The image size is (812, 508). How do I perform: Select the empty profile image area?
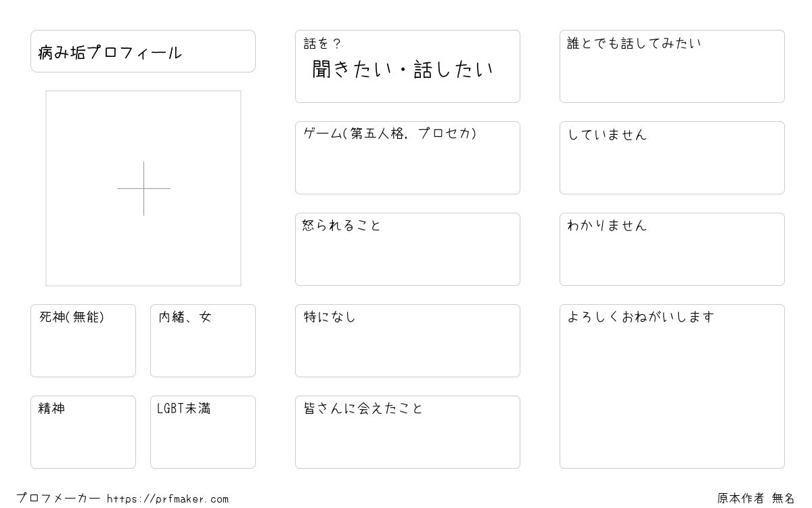click(143, 188)
